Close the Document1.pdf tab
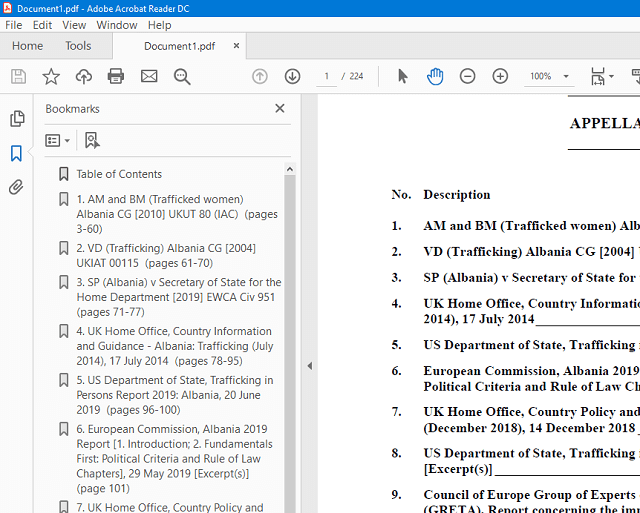Viewport: 640px width, 513px height. [x=236, y=46]
